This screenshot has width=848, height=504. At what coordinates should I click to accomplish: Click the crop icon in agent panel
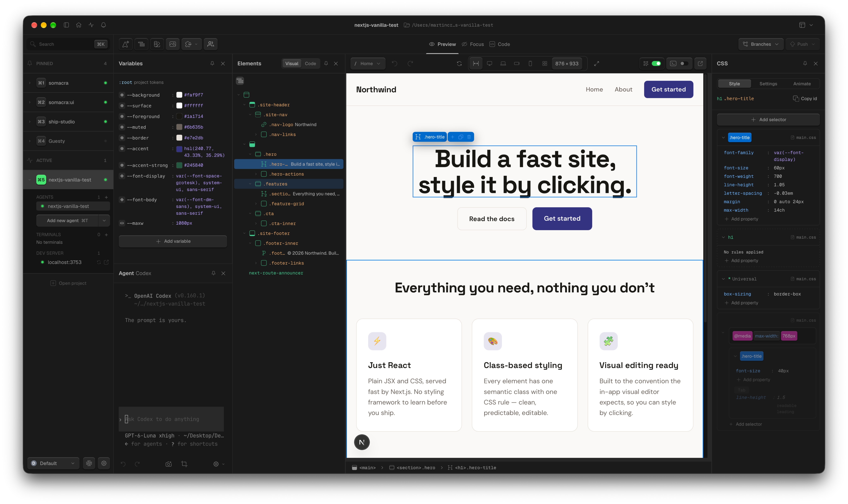[184, 464]
